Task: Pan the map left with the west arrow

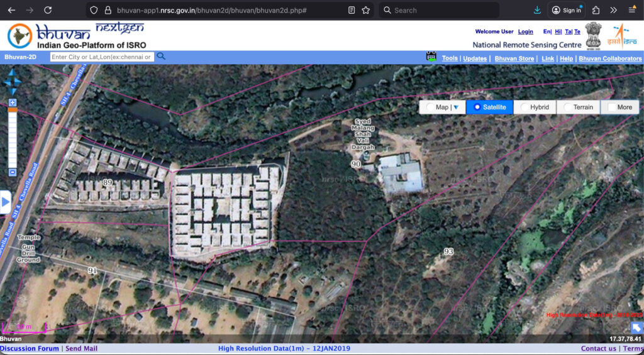Action: coord(6,82)
